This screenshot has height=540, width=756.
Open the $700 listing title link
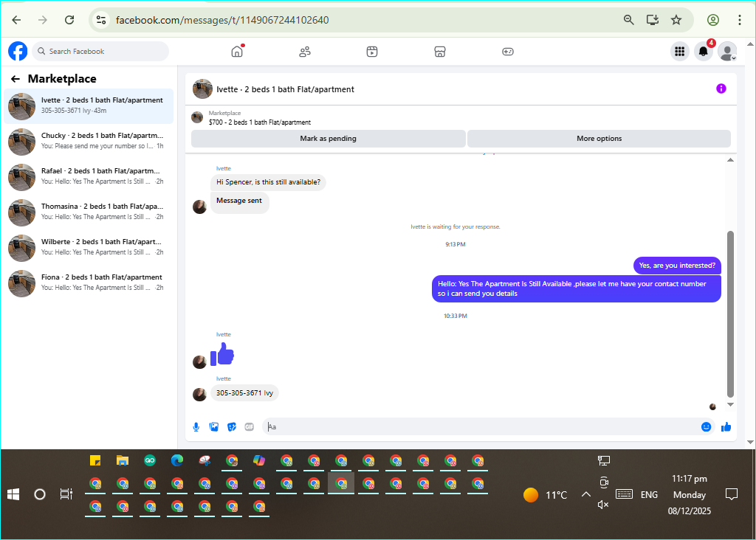tap(260, 122)
